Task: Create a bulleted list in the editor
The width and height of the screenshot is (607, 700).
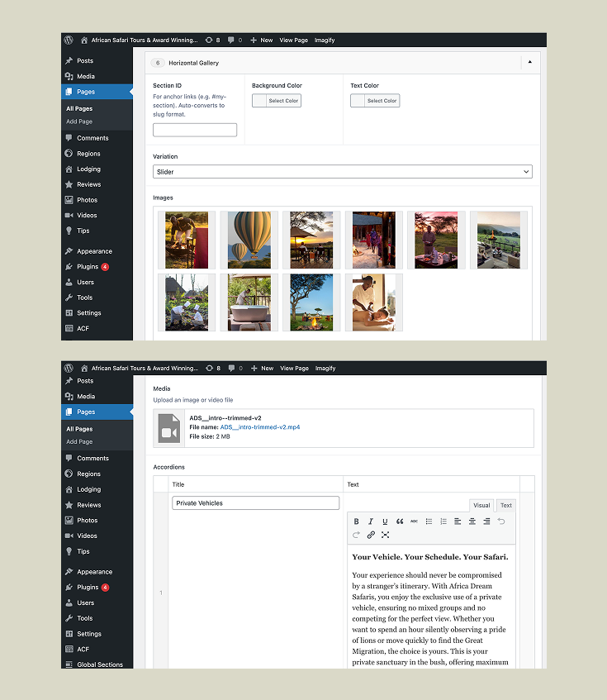Action: click(x=429, y=521)
